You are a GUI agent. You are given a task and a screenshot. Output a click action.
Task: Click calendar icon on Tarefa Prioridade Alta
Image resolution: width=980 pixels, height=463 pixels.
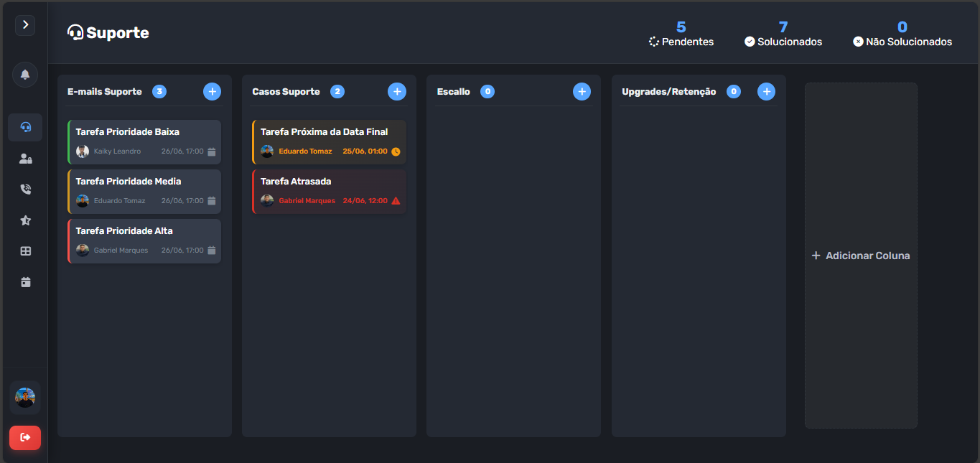click(212, 251)
